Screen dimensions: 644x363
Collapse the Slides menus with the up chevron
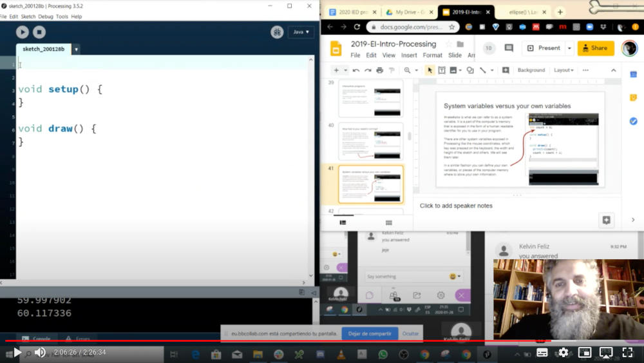613,70
